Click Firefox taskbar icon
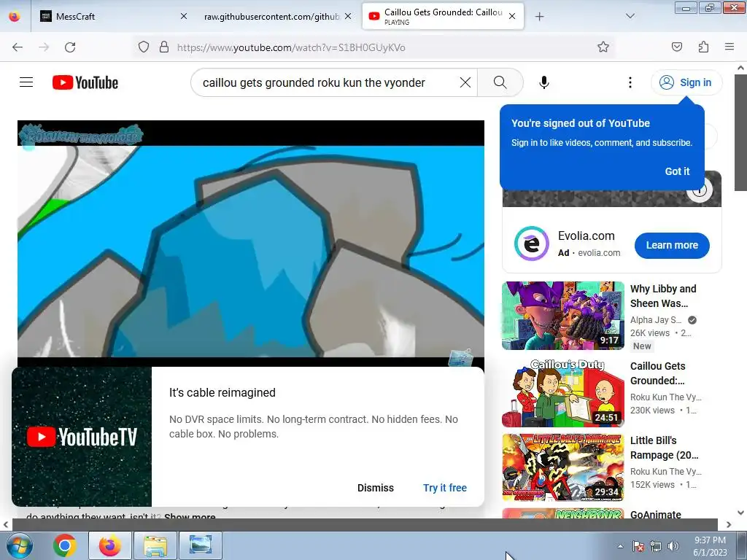This screenshot has height=560, width=747. [x=110, y=545]
